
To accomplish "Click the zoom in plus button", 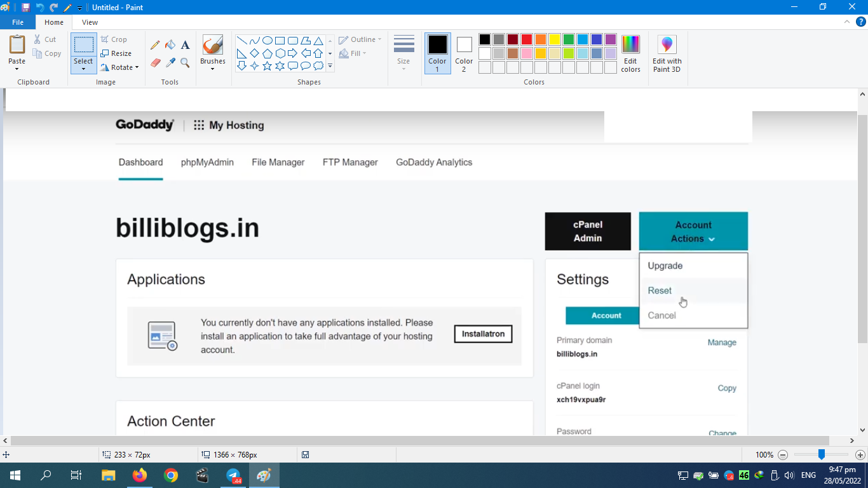I will tap(860, 455).
